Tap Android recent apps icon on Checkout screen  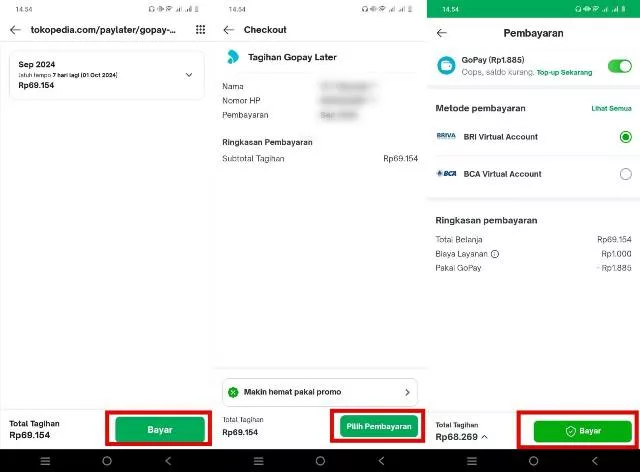click(x=258, y=461)
